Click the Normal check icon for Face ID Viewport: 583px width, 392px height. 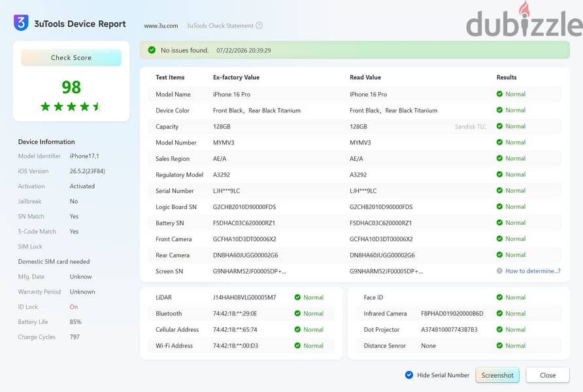pyautogui.click(x=499, y=297)
